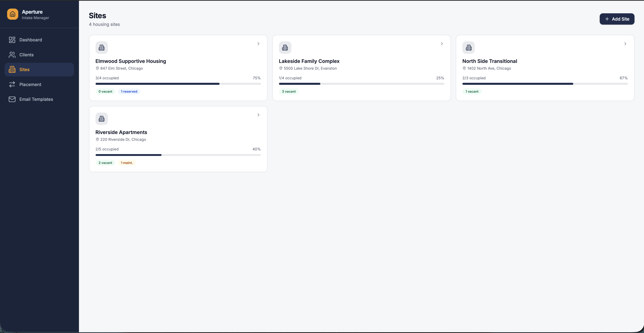Click the '1 vacant' badge on North Side
Image resolution: width=644 pixels, height=333 pixels.
[472, 92]
